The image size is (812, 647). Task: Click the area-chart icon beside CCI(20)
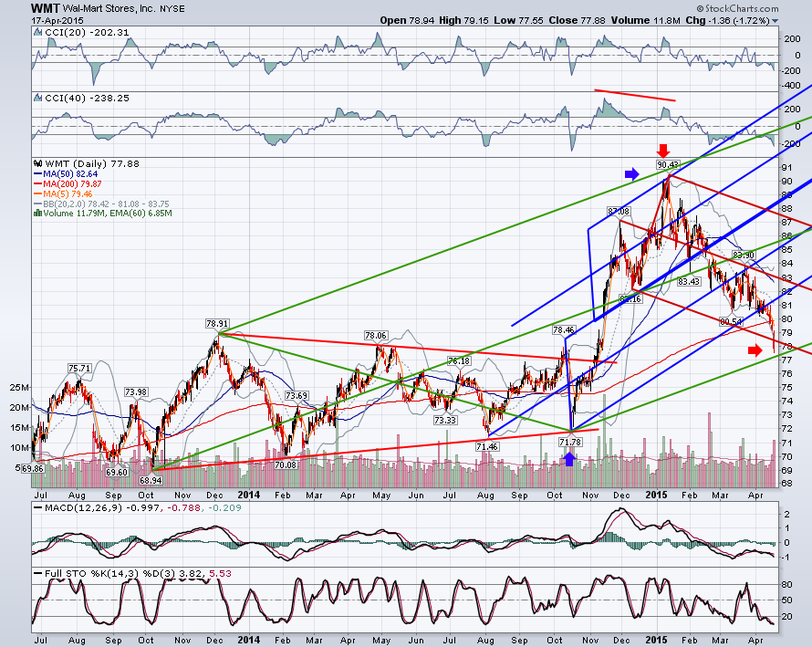point(37,32)
